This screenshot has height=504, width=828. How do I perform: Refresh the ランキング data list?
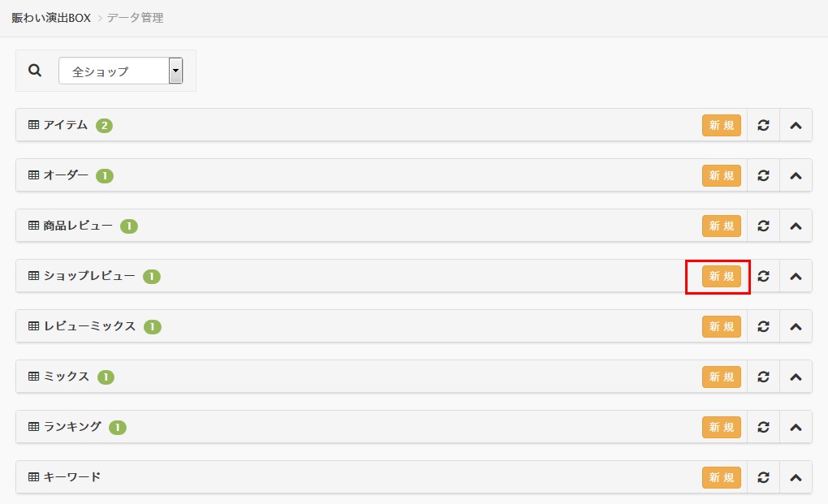[763, 427]
